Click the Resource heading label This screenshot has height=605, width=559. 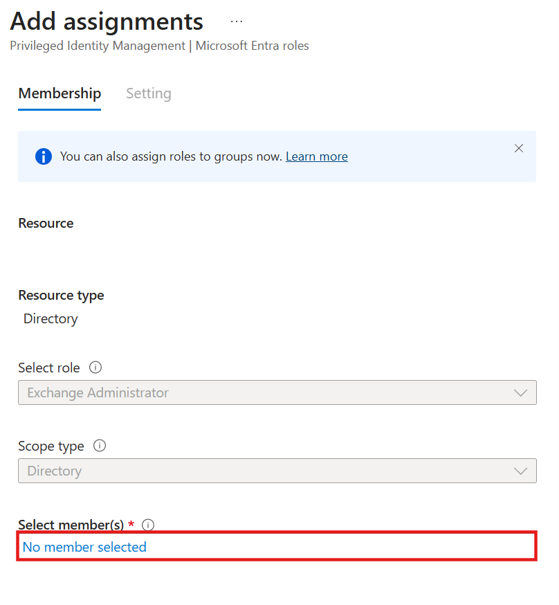click(x=46, y=223)
